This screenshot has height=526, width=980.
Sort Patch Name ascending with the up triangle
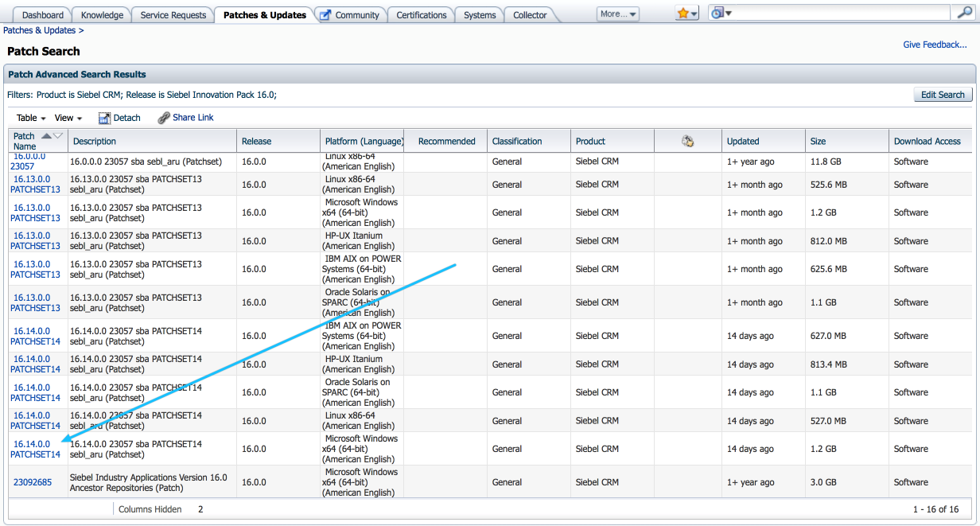46,135
